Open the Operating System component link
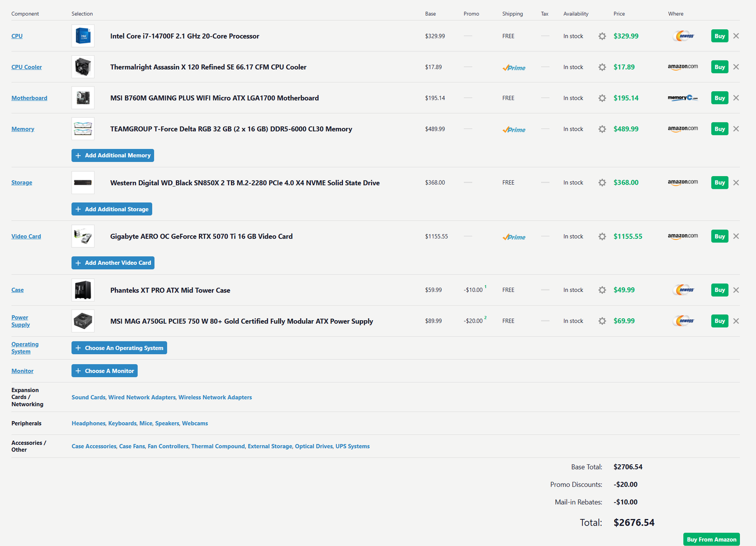The width and height of the screenshot is (756, 546). tap(25, 348)
